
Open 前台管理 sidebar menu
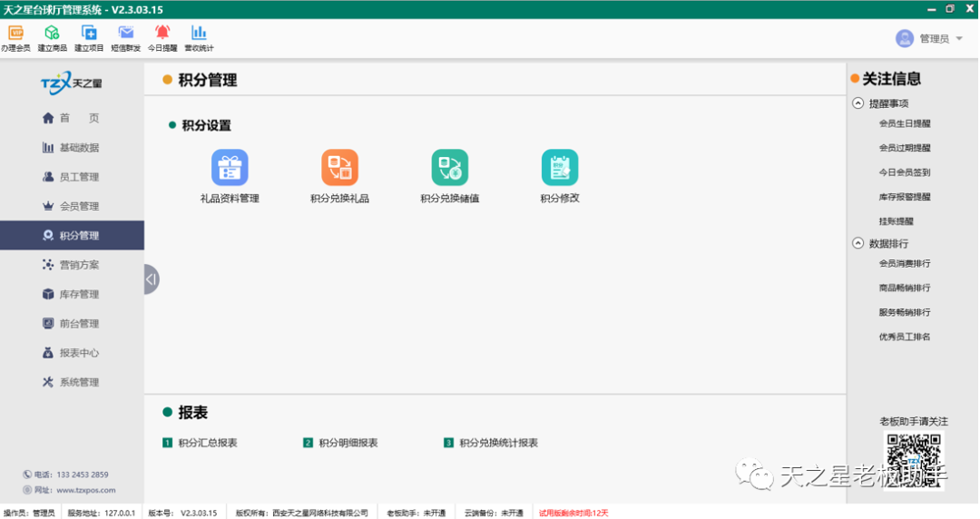pyautogui.click(x=71, y=324)
